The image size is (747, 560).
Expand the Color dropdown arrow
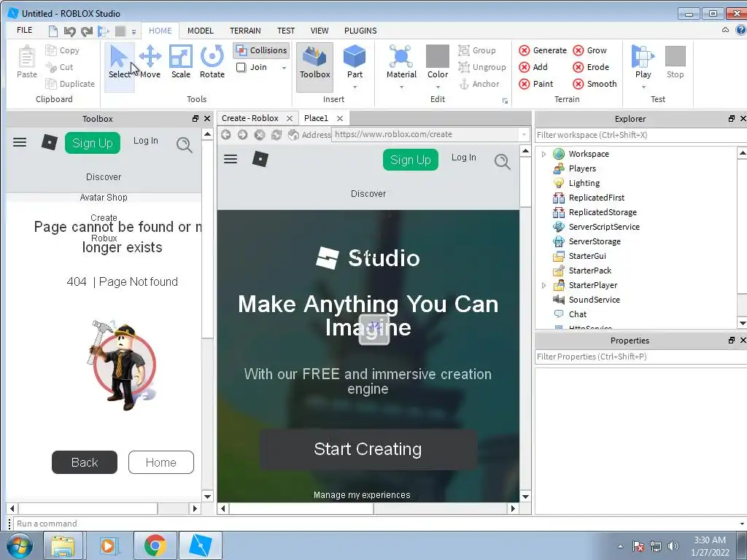[x=438, y=87]
